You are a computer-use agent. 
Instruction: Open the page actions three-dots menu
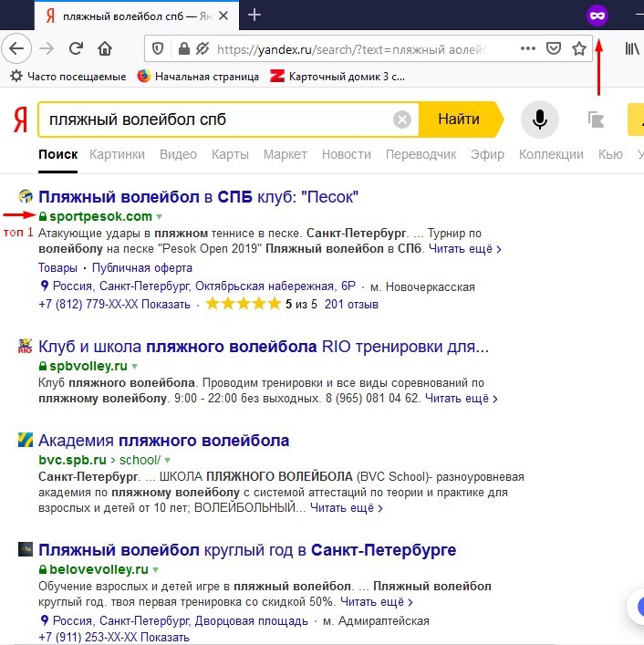tap(527, 48)
